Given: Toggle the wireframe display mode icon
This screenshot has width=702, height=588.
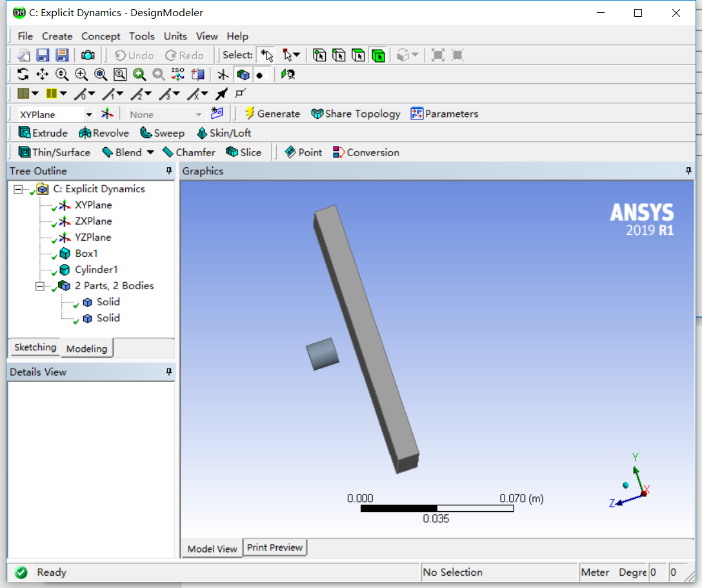Looking at the screenshot, I should point(243,74).
